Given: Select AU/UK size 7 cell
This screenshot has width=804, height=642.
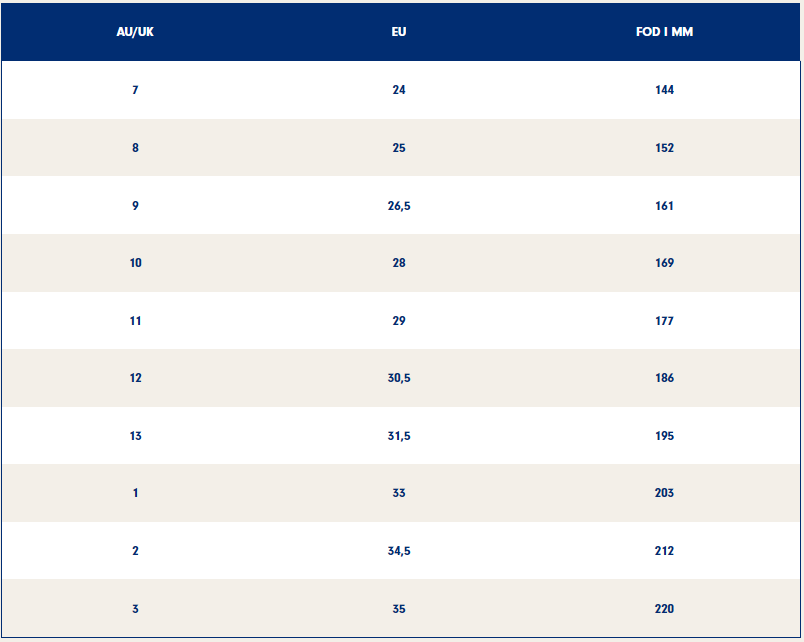Looking at the screenshot, I should [x=135, y=90].
